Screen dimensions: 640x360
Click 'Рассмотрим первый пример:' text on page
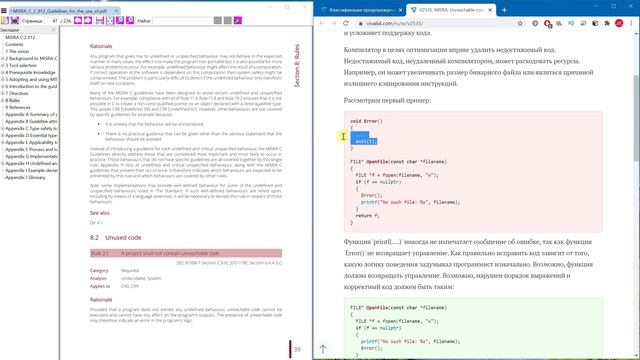[x=387, y=100]
